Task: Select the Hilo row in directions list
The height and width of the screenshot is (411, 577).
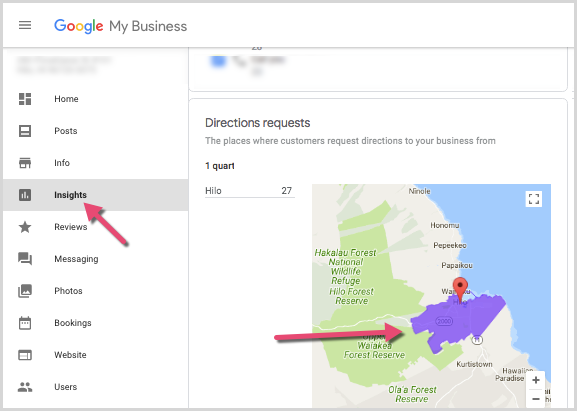Action: pyautogui.click(x=250, y=191)
